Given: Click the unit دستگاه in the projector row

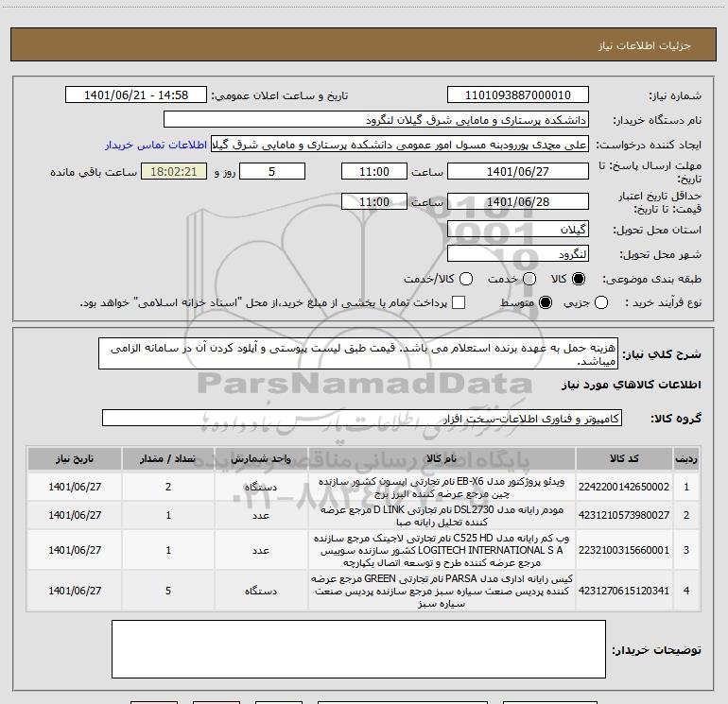Looking at the screenshot, I should 261,488.
